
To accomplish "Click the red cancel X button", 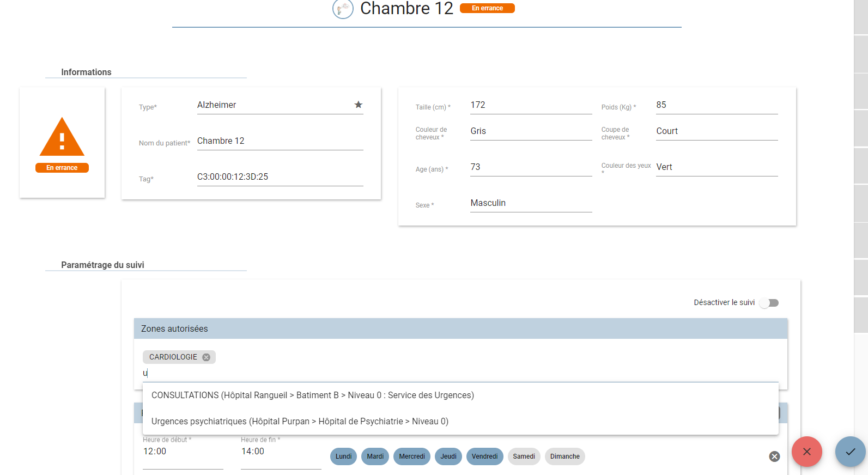I will pos(807,452).
